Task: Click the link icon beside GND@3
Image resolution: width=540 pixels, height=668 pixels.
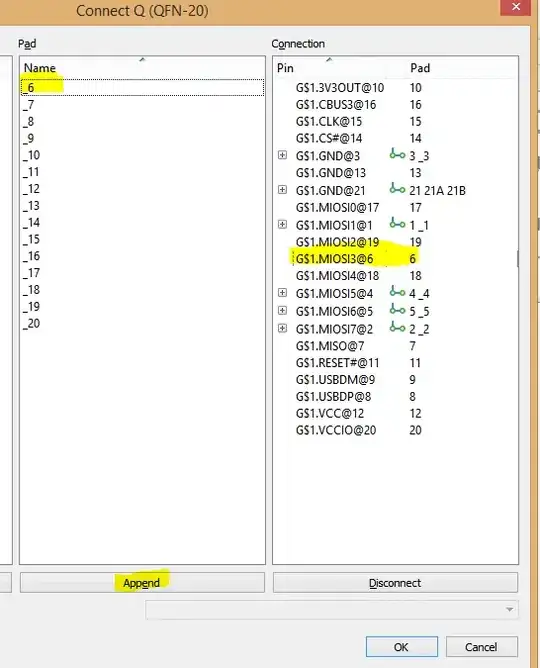Action: pyautogui.click(x=397, y=154)
